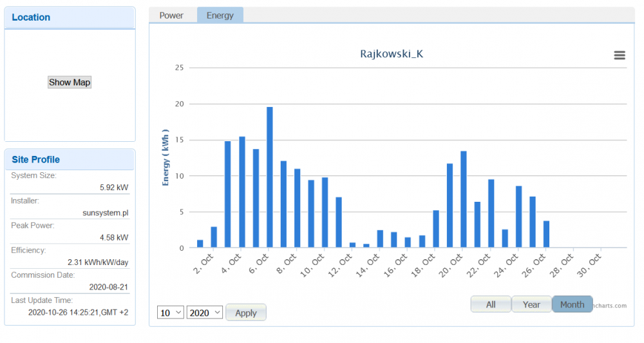Image resolution: width=644 pixels, height=343 pixels.
Task: Click the energy bar for 4 Oct
Action: 242,192
